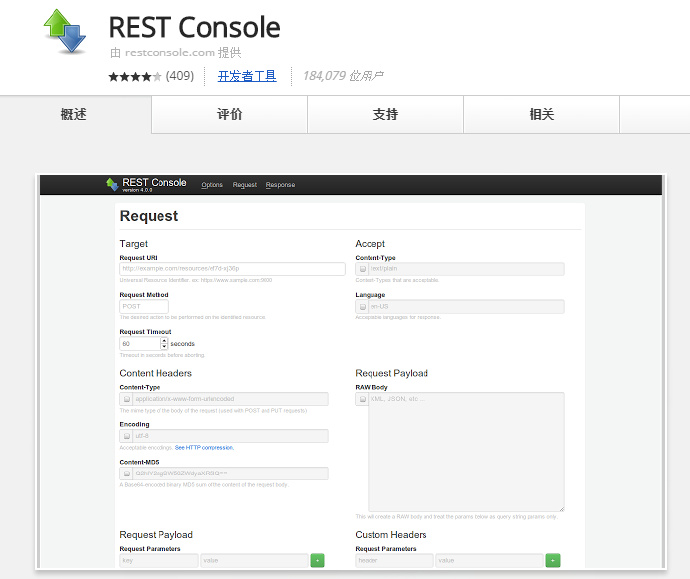This screenshot has height=579, width=690.
Task: Click the utf-8 Encoding field
Action: pos(231,436)
